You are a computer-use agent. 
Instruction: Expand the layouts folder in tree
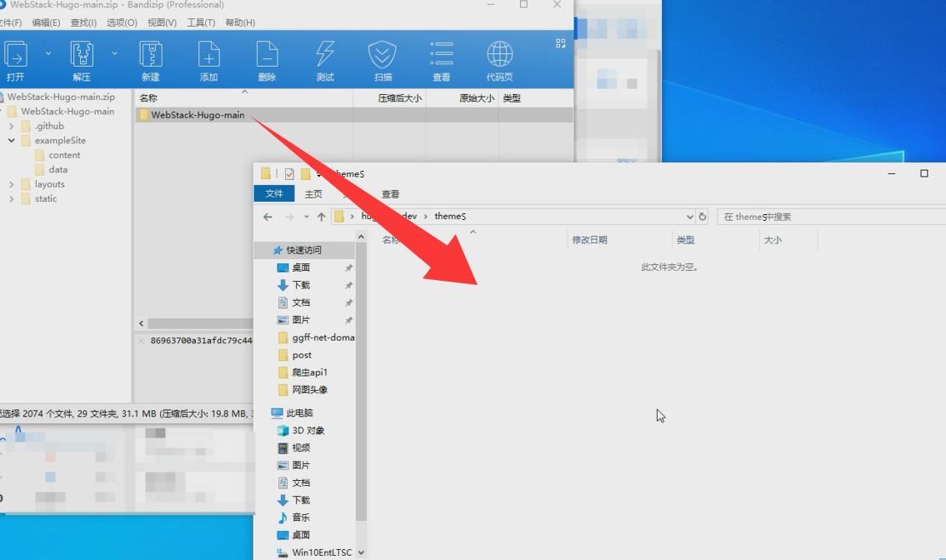[x=12, y=184]
